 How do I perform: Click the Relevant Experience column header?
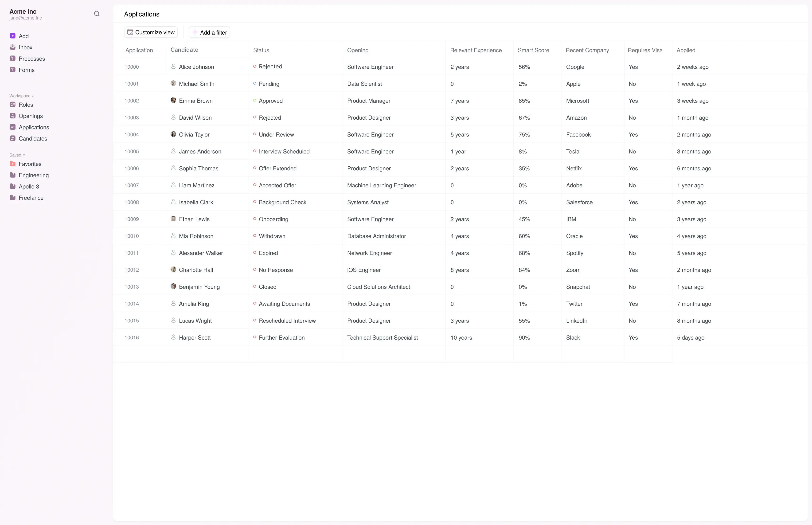[476, 50]
